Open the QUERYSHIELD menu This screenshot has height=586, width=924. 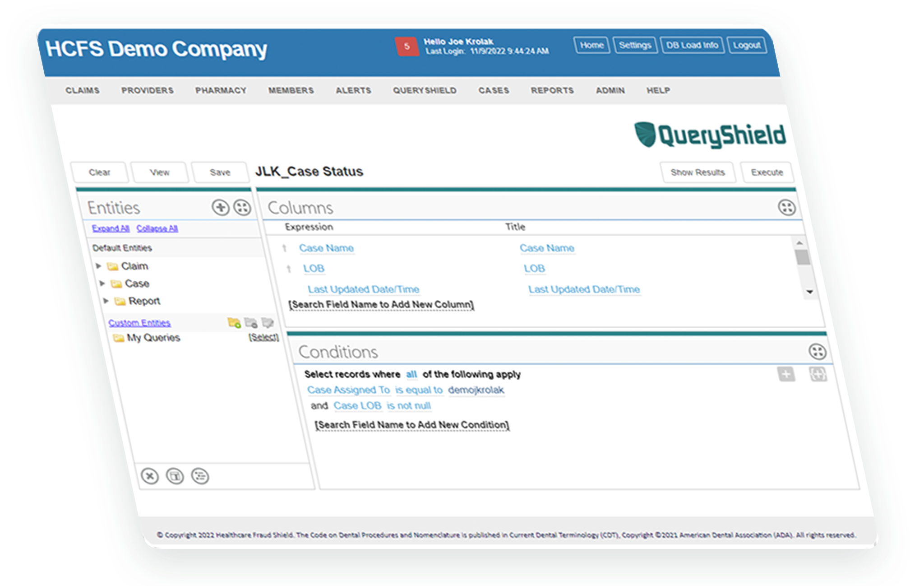[x=425, y=90]
